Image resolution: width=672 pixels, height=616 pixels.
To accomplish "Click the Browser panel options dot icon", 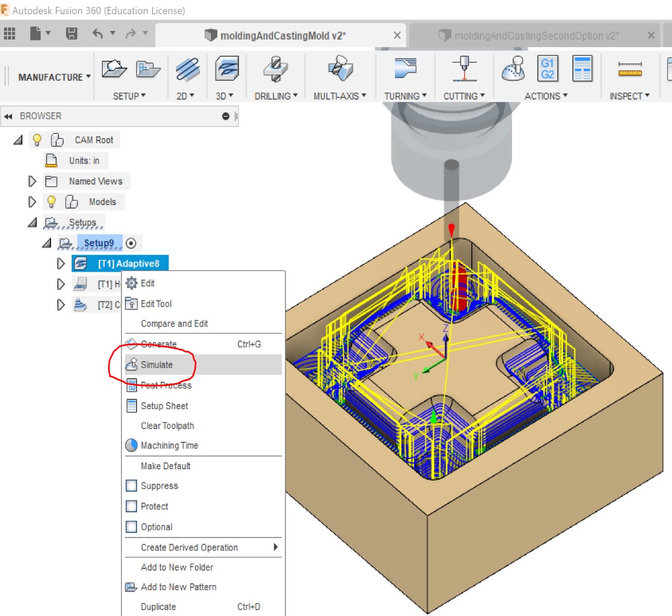I will tap(225, 116).
